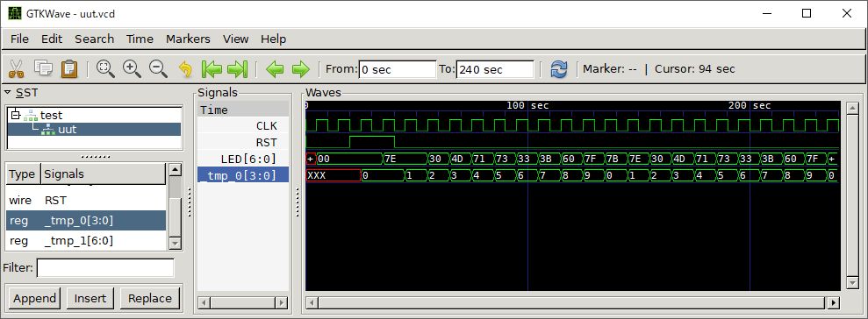Open the Help menu

pyautogui.click(x=274, y=39)
